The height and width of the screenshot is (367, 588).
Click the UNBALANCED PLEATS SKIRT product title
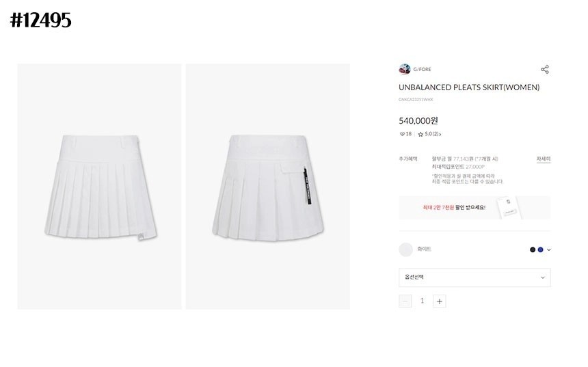tap(469, 87)
